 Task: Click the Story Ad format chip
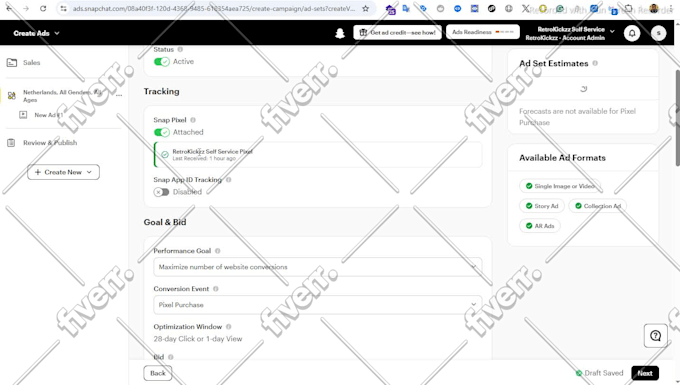pos(542,206)
